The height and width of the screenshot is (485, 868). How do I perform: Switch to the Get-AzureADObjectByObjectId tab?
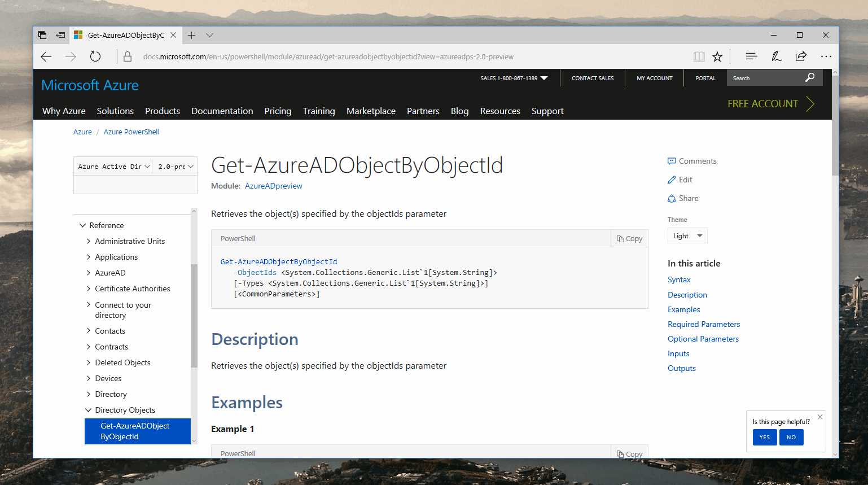pyautogui.click(x=125, y=34)
